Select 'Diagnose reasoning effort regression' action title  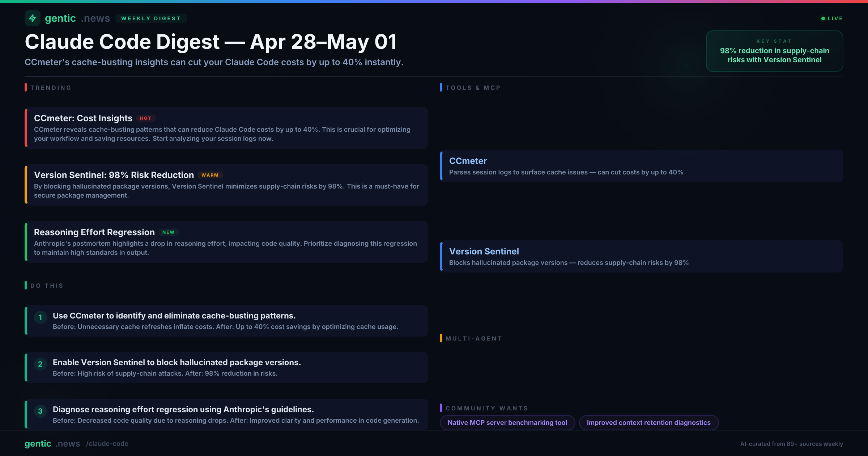(x=183, y=409)
